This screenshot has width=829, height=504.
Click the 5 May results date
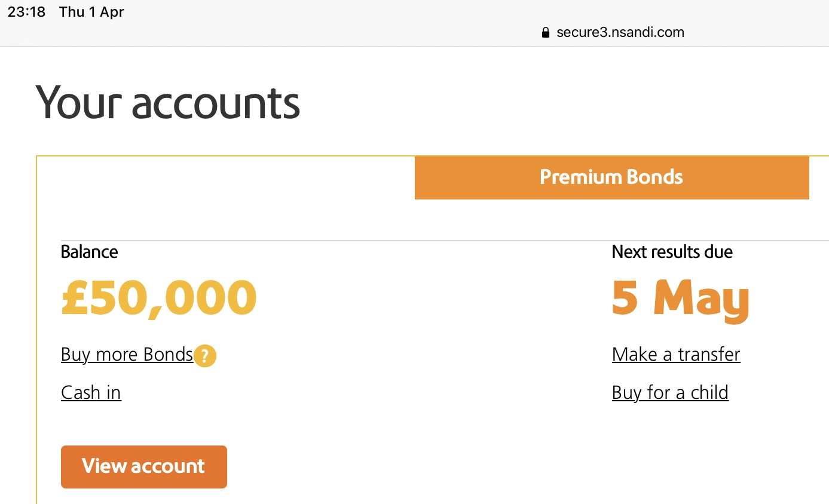680,300
